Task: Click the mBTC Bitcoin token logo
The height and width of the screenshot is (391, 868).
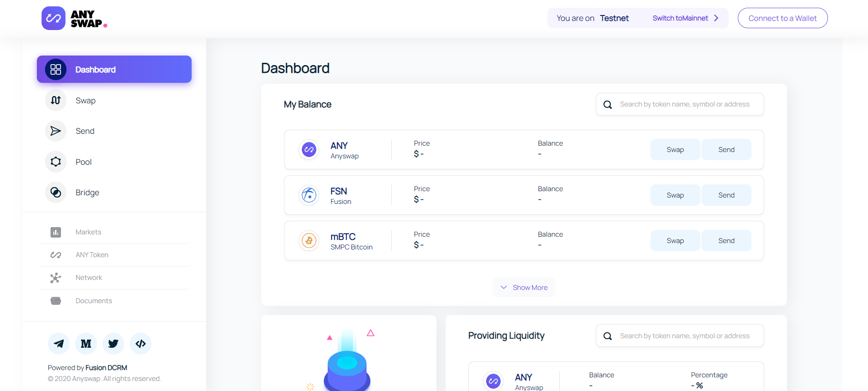Action: (309, 240)
